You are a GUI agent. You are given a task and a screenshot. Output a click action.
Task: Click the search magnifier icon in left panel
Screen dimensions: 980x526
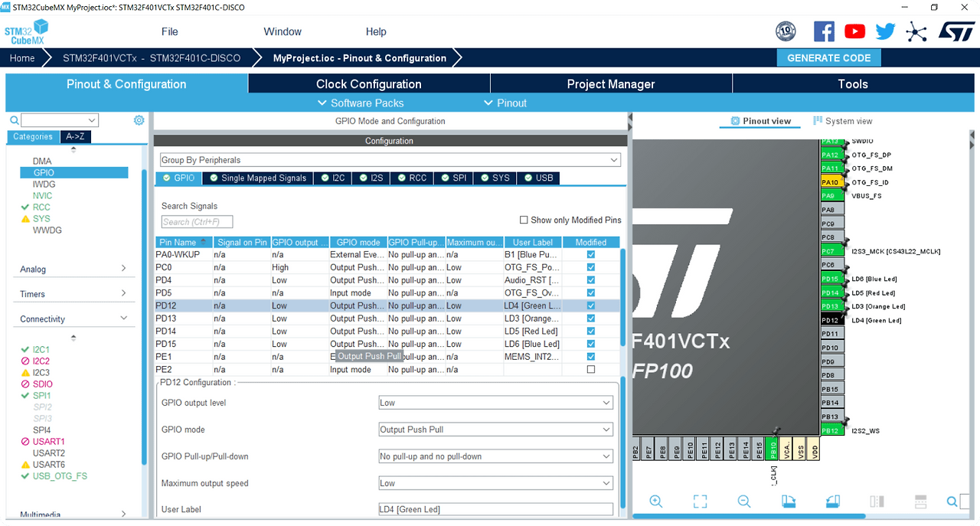pyautogui.click(x=14, y=120)
